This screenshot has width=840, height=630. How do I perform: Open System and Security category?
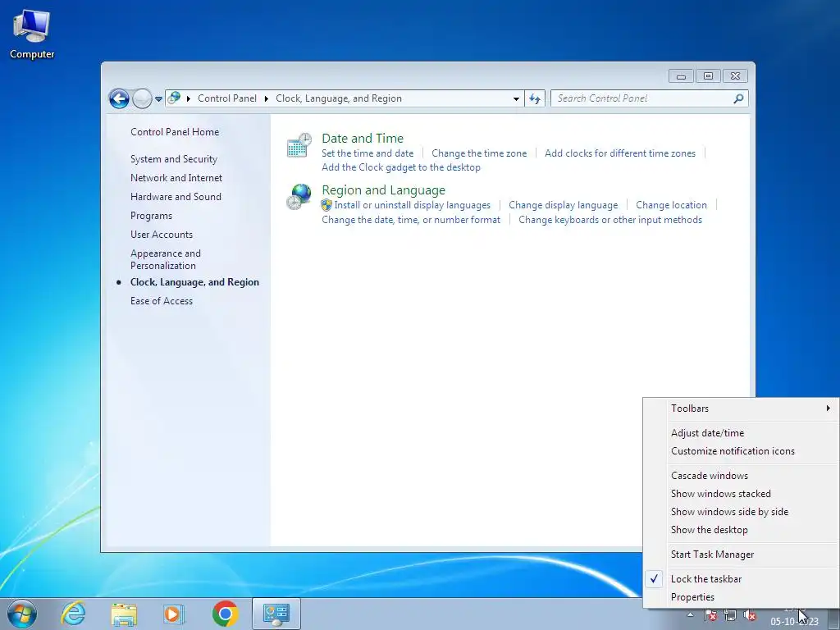[x=174, y=159]
